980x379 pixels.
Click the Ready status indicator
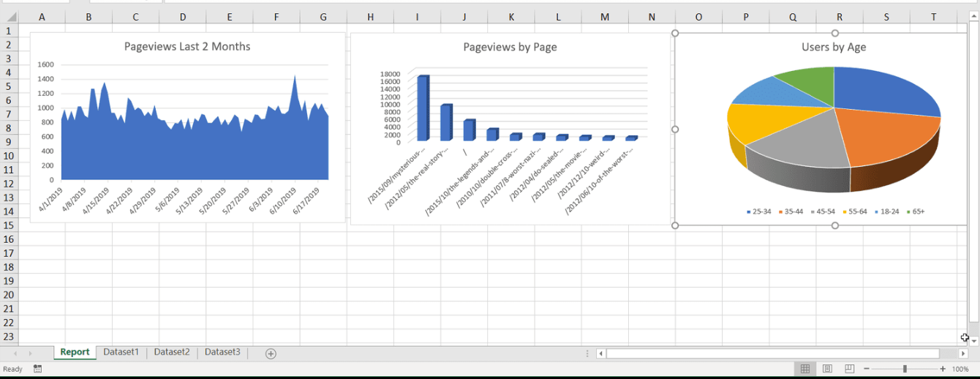click(x=12, y=369)
